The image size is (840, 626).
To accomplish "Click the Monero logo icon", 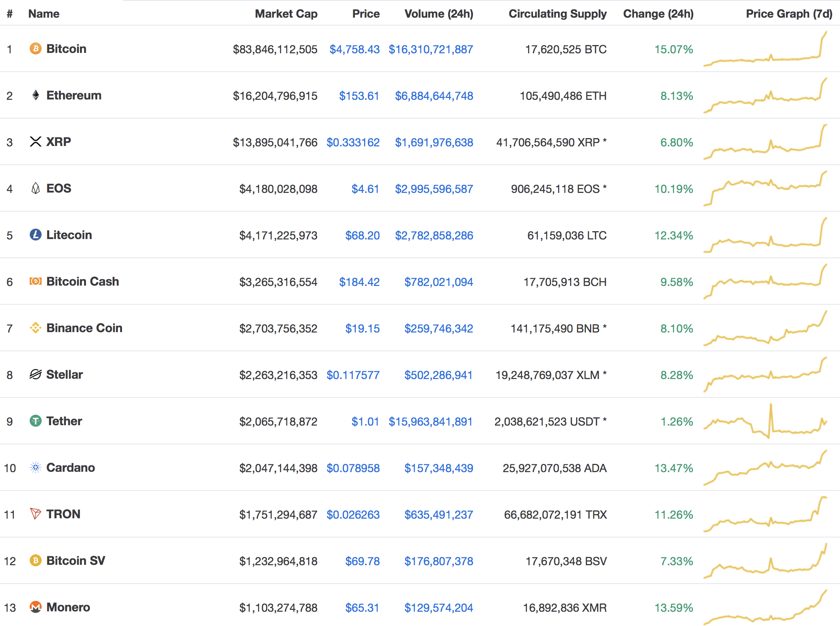I will click(x=36, y=607).
